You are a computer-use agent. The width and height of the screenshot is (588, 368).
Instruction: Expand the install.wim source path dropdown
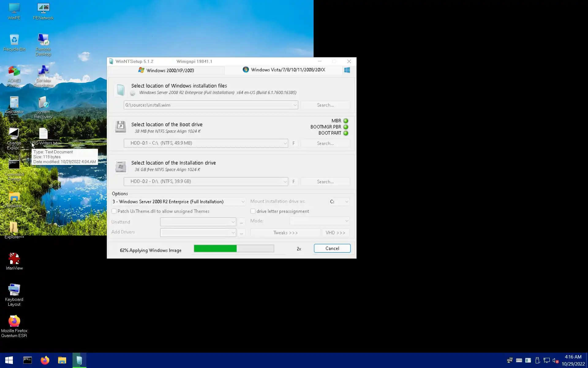point(295,105)
